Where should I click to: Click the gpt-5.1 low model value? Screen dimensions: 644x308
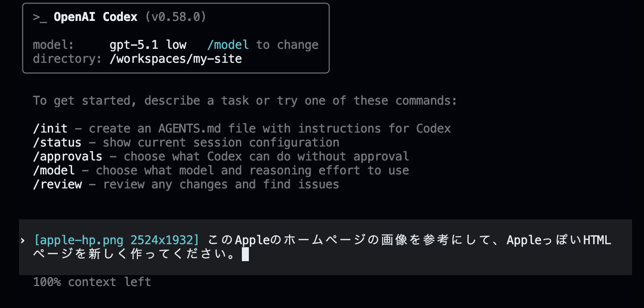coord(148,45)
